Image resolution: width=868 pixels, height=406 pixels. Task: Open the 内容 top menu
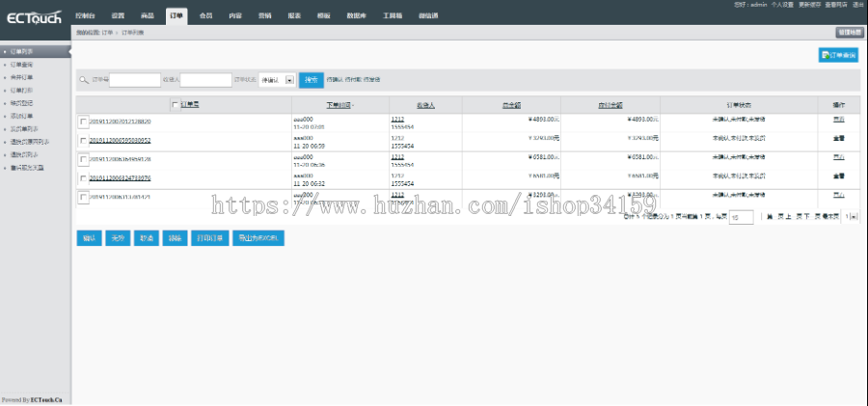click(235, 16)
